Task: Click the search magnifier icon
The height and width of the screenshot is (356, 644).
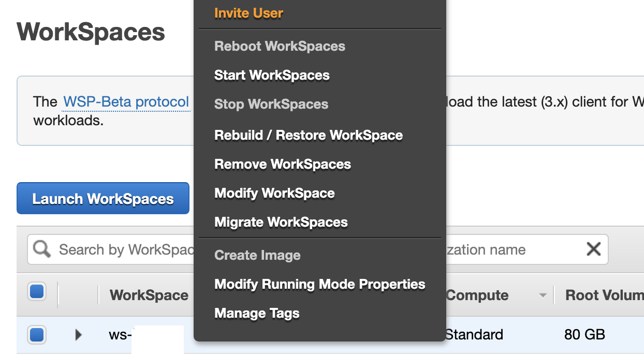Action: pyautogui.click(x=41, y=249)
